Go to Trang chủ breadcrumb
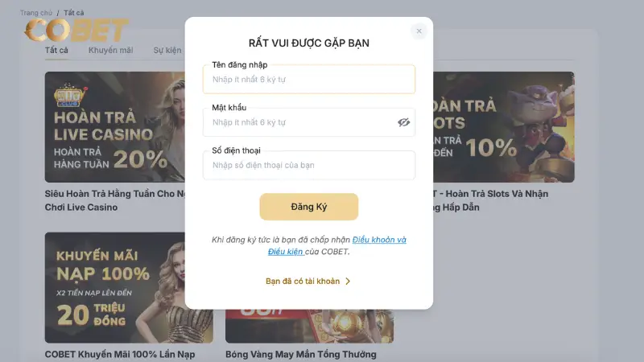This screenshot has height=362, width=644. click(x=36, y=13)
